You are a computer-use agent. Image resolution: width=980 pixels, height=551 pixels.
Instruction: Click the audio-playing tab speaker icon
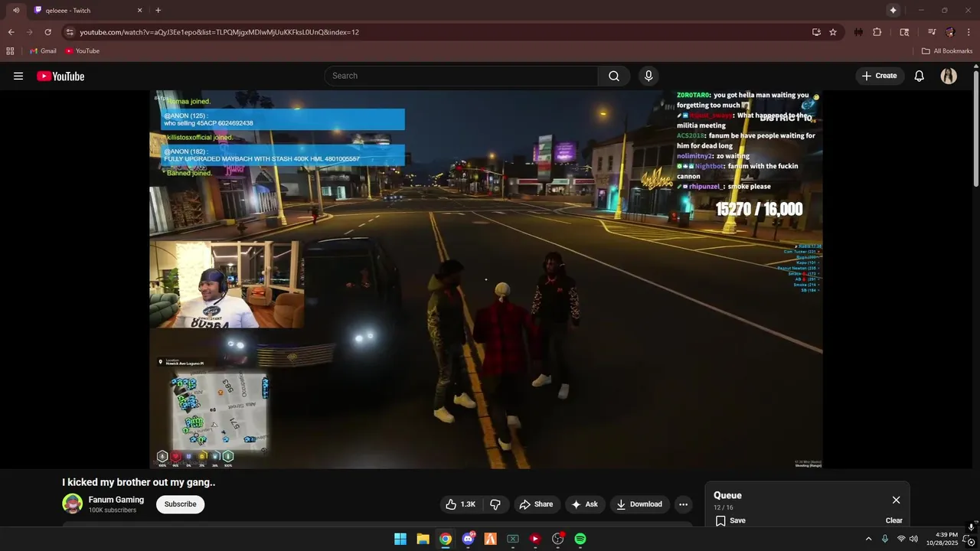tap(16, 10)
